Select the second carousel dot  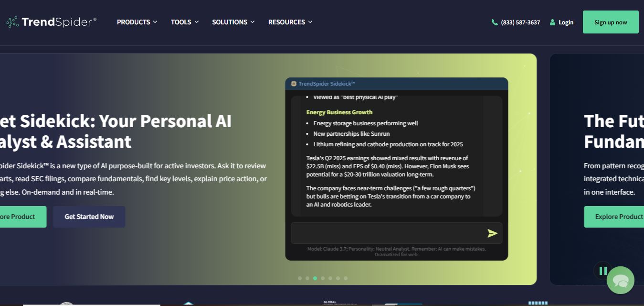307,278
